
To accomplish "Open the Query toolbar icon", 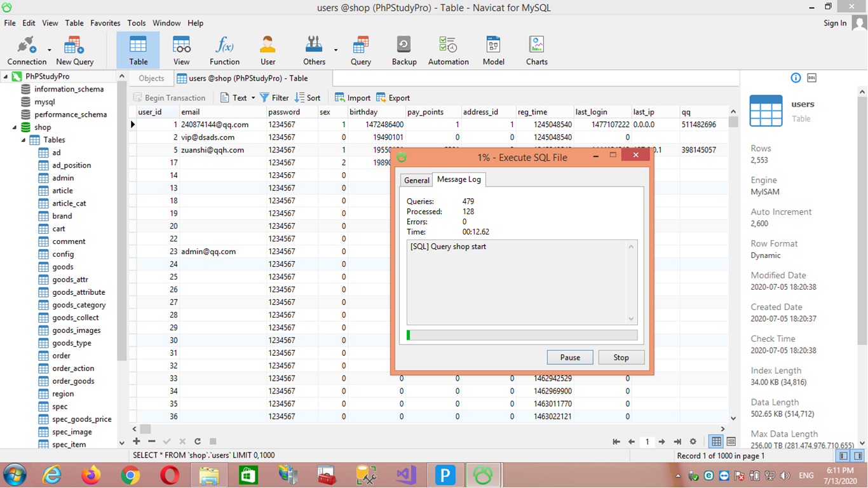I will click(x=360, y=50).
